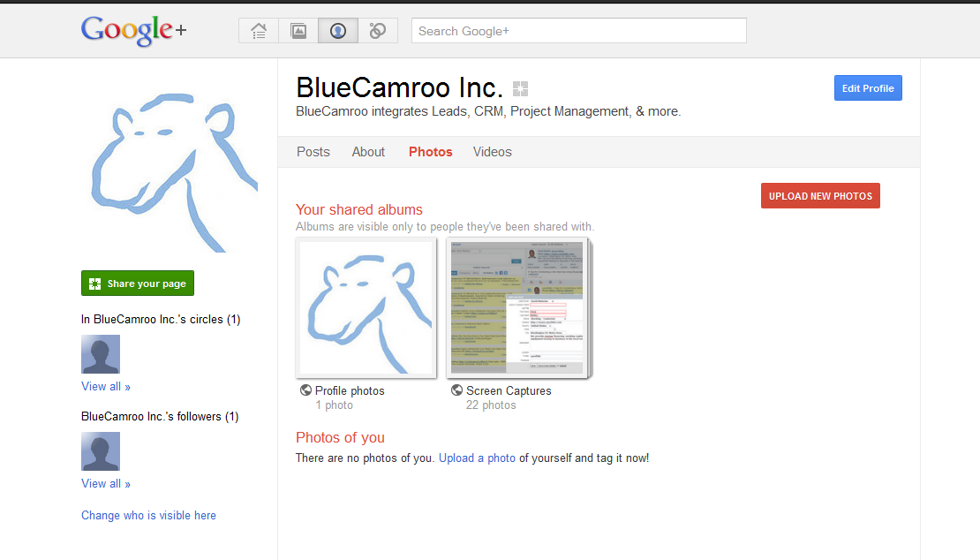The height and width of the screenshot is (560, 980).
Task: Switch to the Videos tab
Action: (493, 152)
